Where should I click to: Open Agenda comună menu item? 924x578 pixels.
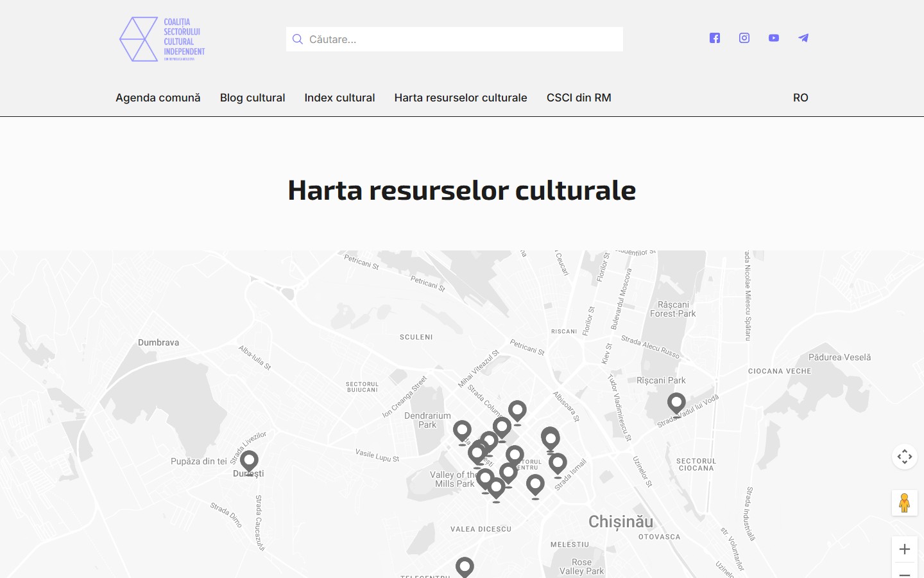[158, 98]
